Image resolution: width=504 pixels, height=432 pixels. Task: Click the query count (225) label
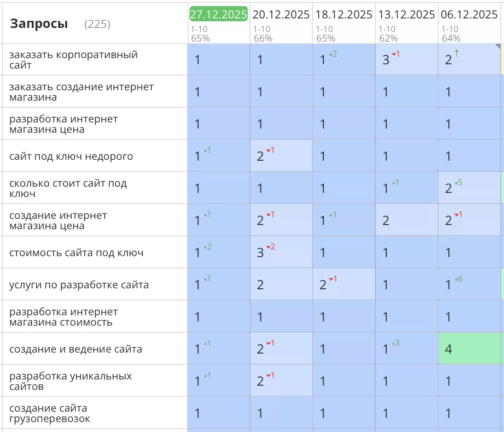tap(97, 24)
